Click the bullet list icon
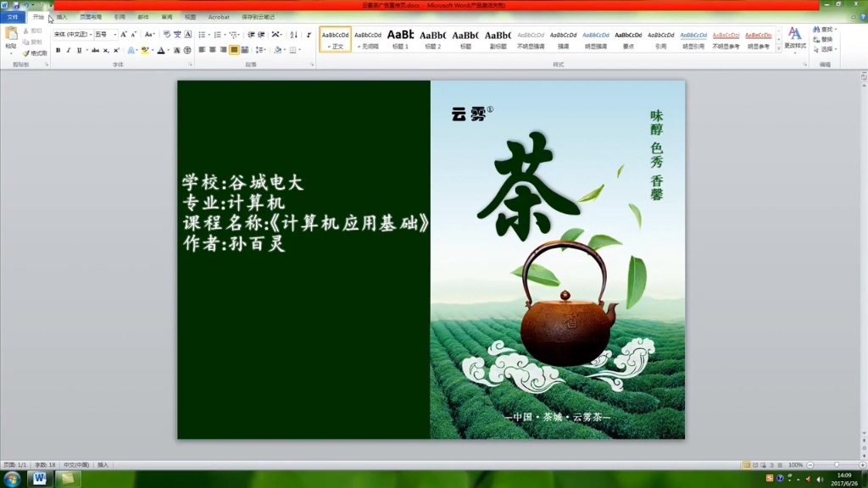Screen dimensions: 868x488 [203, 35]
